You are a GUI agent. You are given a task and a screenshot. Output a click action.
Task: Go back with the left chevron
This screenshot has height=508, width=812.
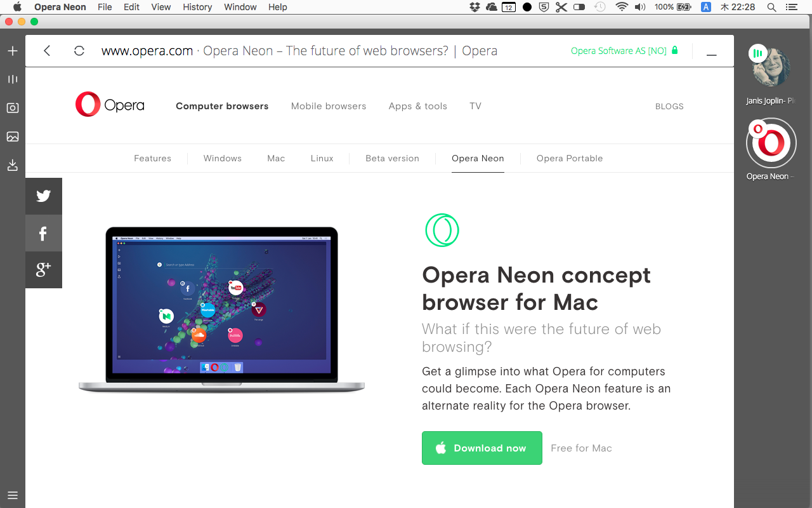click(47, 51)
